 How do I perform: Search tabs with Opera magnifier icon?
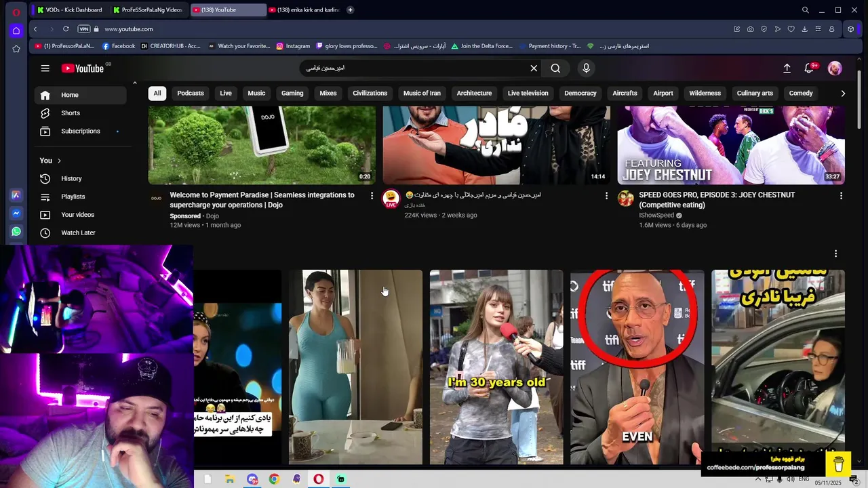click(x=805, y=10)
